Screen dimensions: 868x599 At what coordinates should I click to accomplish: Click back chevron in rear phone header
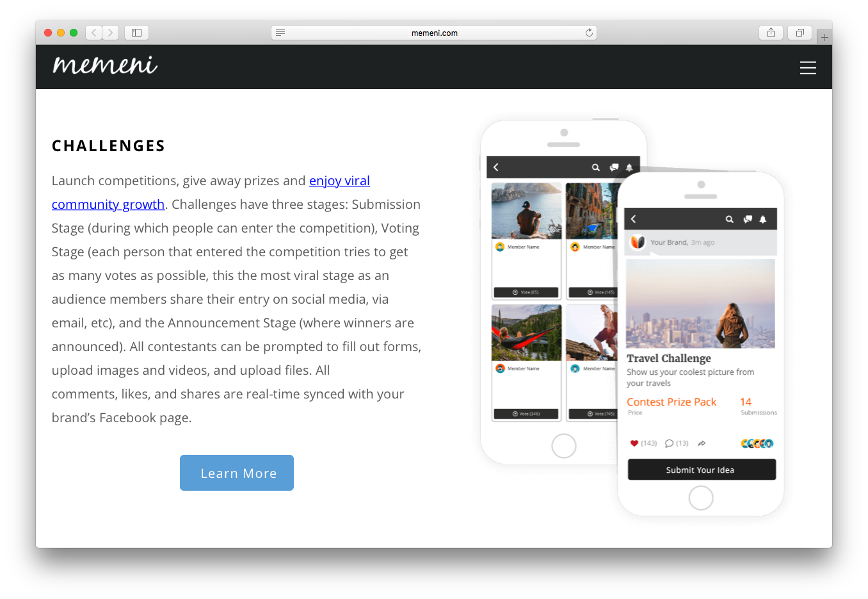(496, 167)
